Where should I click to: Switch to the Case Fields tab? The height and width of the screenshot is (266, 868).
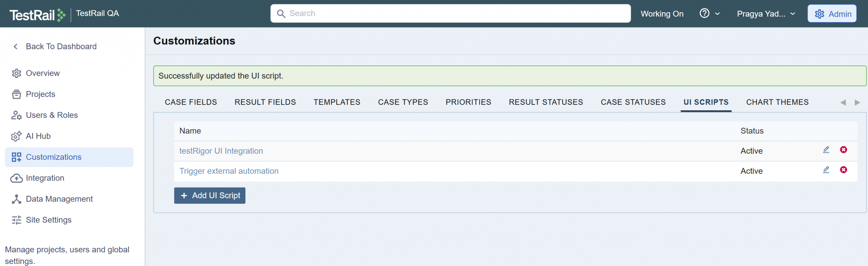pyautogui.click(x=191, y=102)
